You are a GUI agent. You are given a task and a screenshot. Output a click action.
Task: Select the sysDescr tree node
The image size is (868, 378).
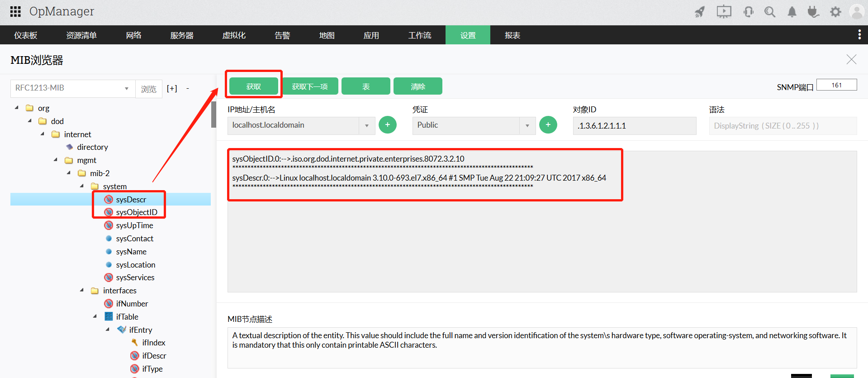131,200
